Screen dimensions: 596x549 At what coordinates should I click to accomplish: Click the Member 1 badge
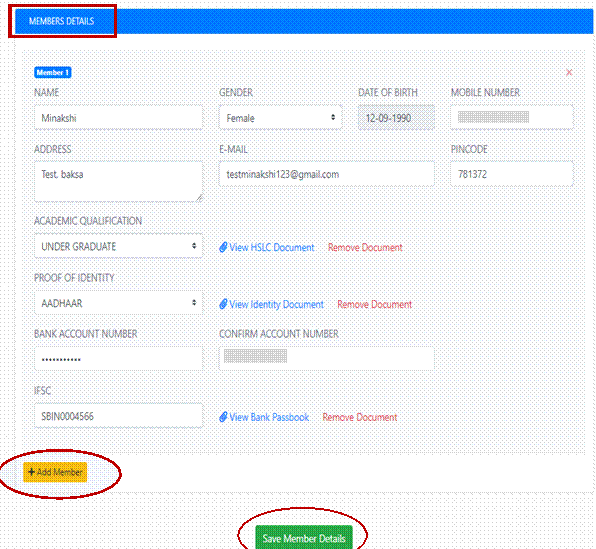(x=53, y=73)
